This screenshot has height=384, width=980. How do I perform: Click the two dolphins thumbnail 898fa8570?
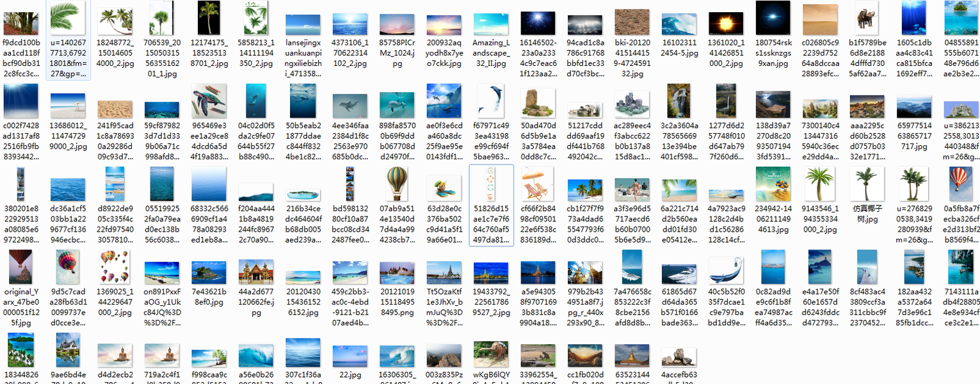pos(397,106)
